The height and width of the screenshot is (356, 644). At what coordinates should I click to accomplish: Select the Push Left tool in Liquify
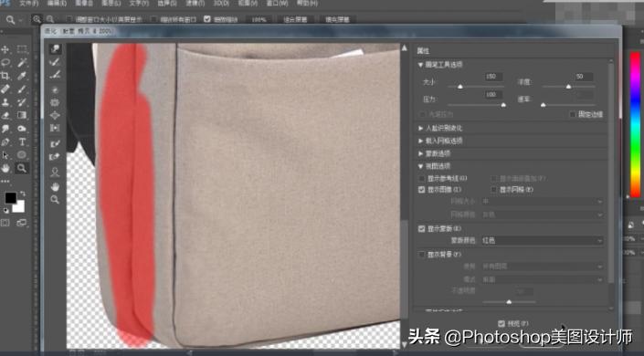55,128
